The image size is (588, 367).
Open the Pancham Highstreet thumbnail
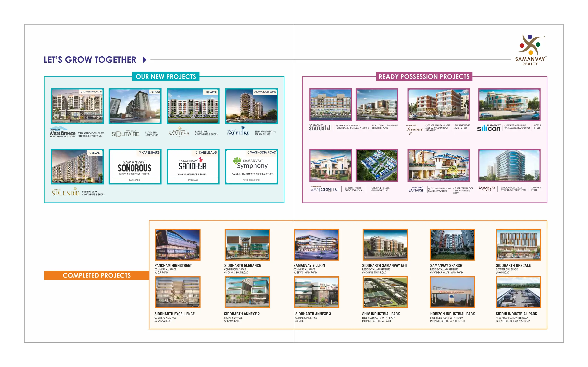pyautogui.click(x=178, y=245)
